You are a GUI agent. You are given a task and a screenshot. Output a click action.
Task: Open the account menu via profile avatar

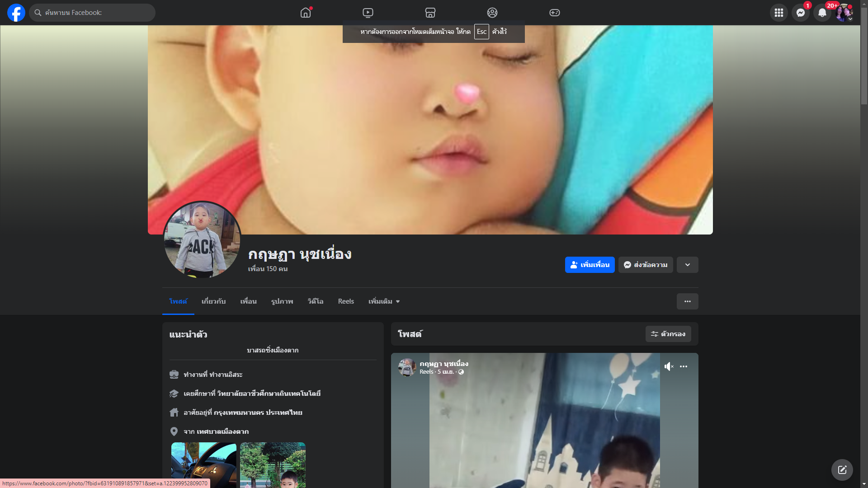[844, 13]
